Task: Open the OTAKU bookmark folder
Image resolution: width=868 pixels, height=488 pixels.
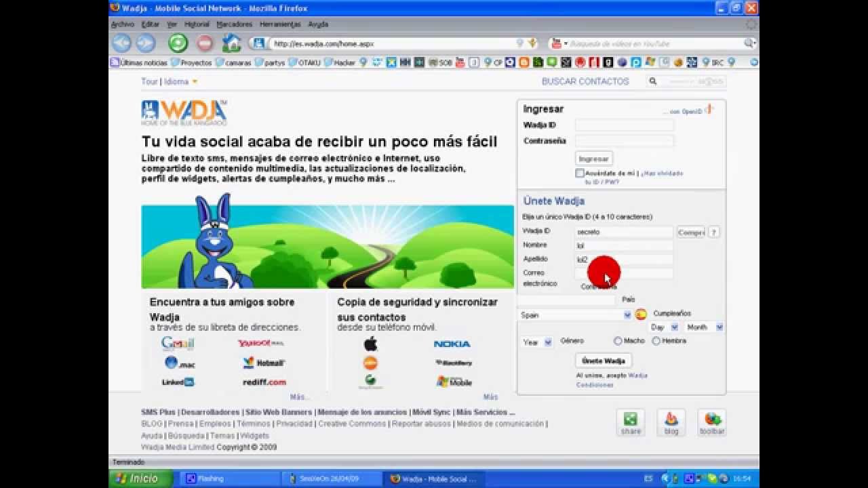Action: click(304, 62)
